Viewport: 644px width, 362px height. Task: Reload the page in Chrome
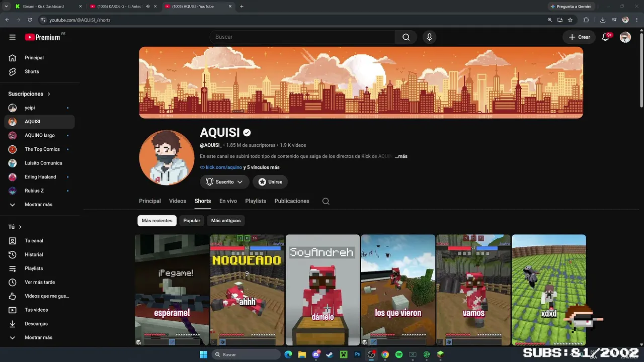[x=30, y=20]
